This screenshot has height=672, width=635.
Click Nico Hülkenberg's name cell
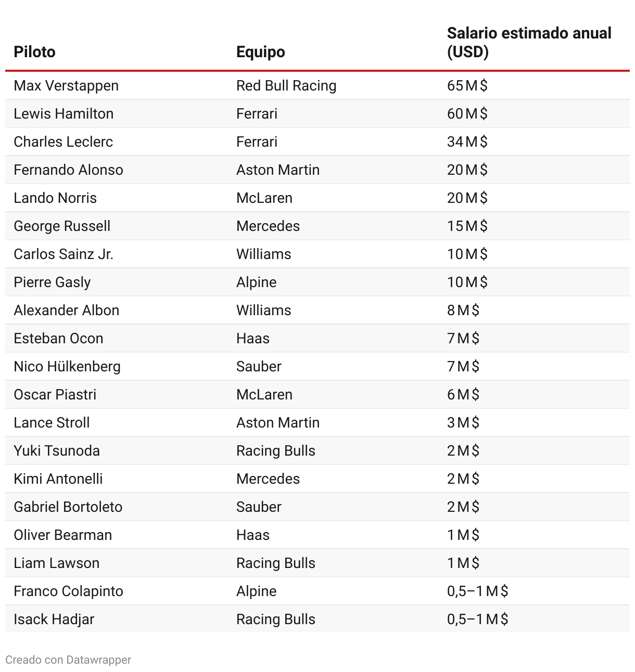[67, 367]
